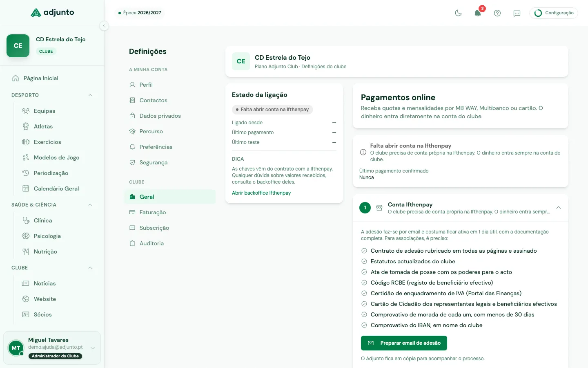Screen dimensions: 588x368
Task: Click the Dados privados lock icon
Action: click(x=132, y=116)
